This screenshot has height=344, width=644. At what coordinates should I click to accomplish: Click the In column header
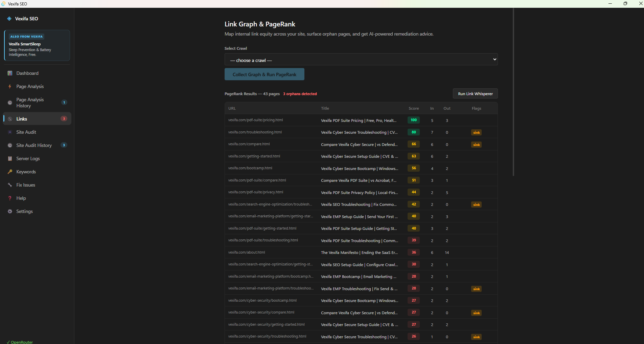tap(432, 108)
